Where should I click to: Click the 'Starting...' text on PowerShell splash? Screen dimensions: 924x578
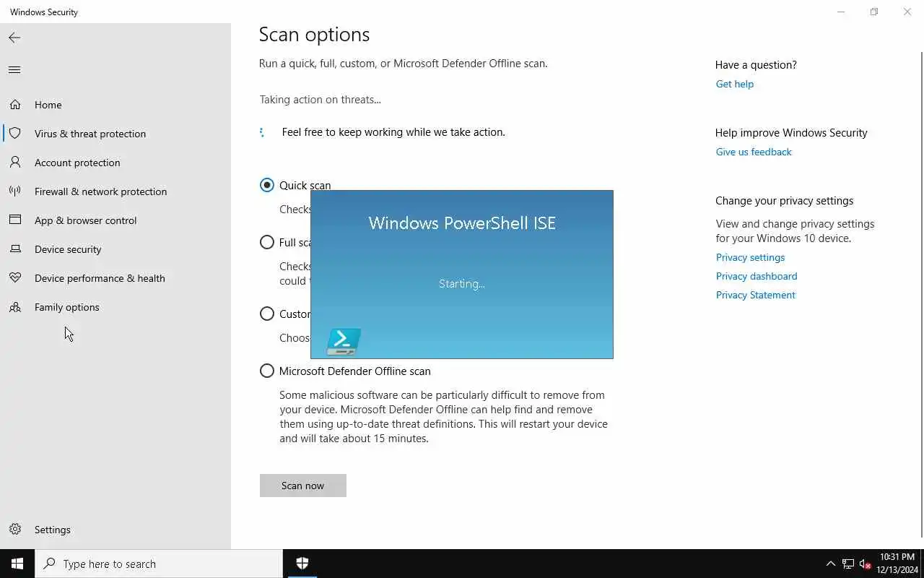[x=462, y=284]
